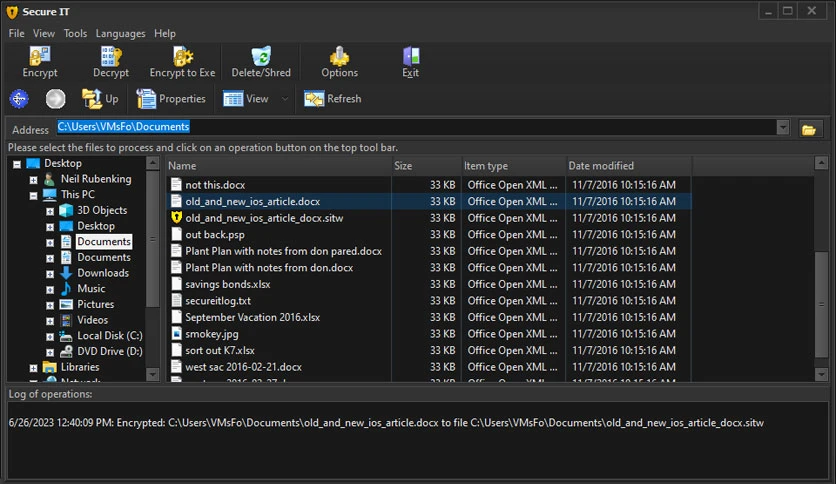
Task: Expand the Music tree node
Action: coord(50,290)
